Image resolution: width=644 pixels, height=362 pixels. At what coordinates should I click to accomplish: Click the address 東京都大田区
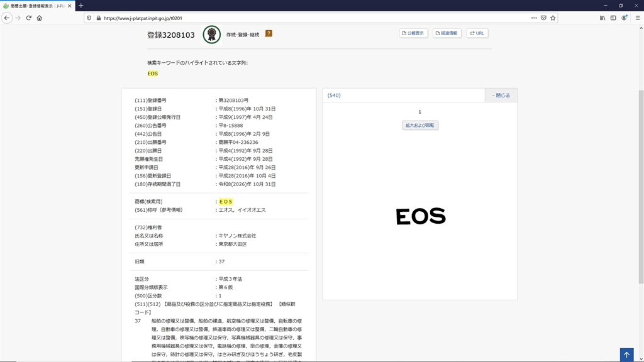pos(233,244)
